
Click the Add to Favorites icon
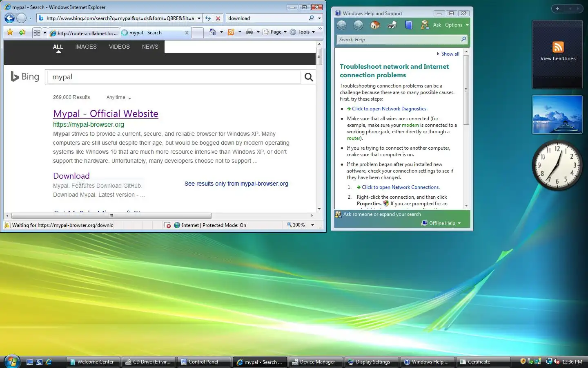22,32
